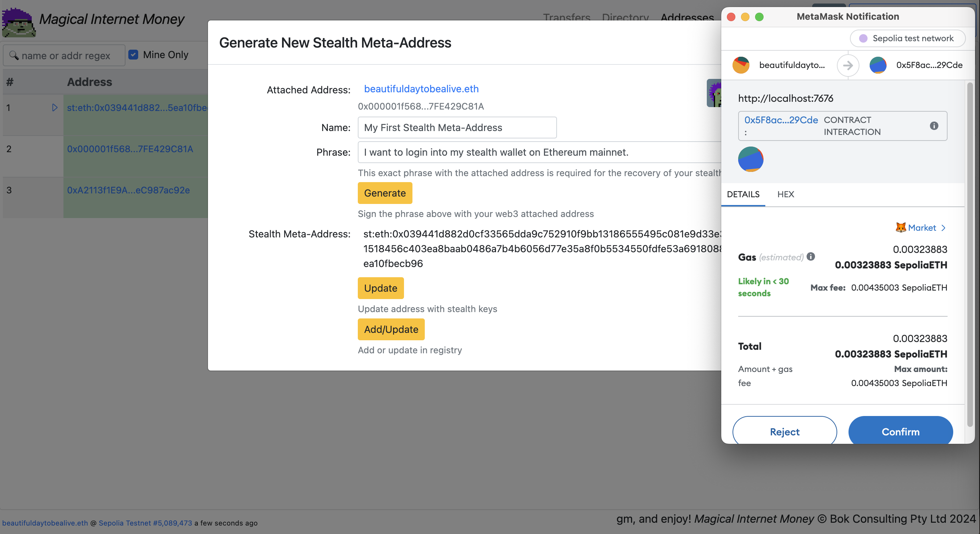Open 0x000001f568...7FE429C81A address in row 2

pyautogui.click(x=130, y=149)
